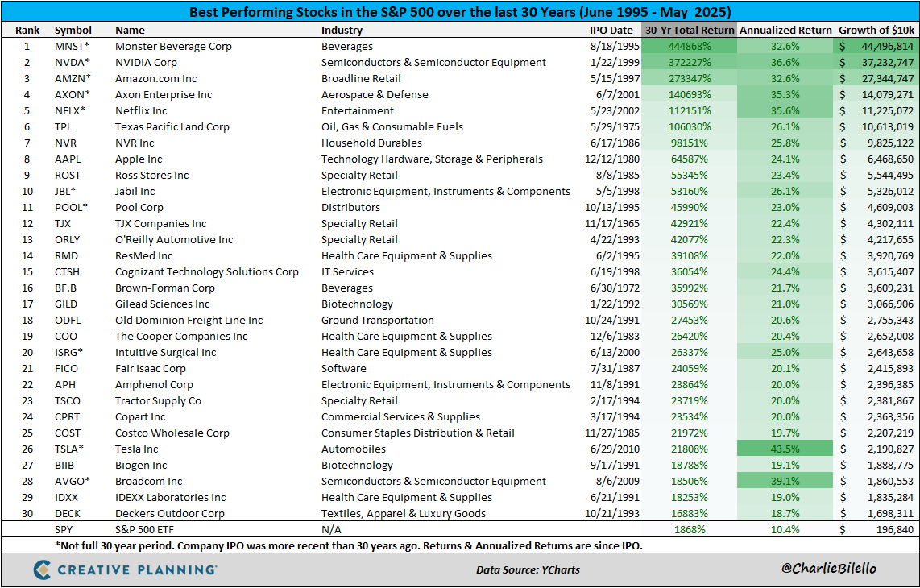Click the Name column header
This screenshot has width=920, height=588.
(130, 30)
